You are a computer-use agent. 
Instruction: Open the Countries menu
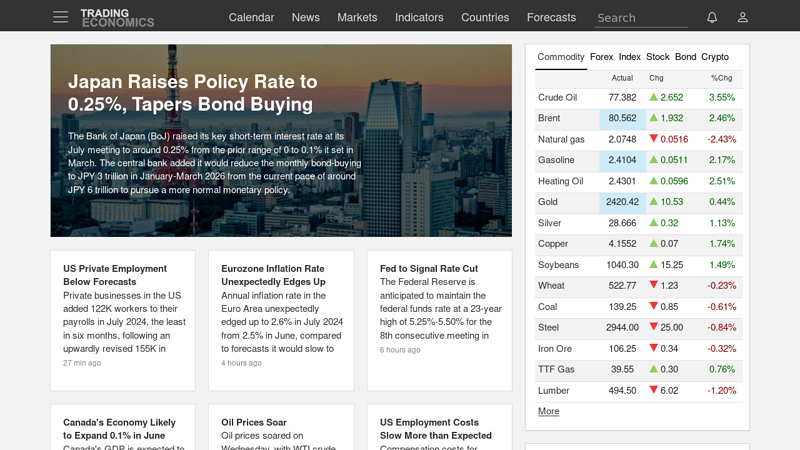[x=485, y=17]
